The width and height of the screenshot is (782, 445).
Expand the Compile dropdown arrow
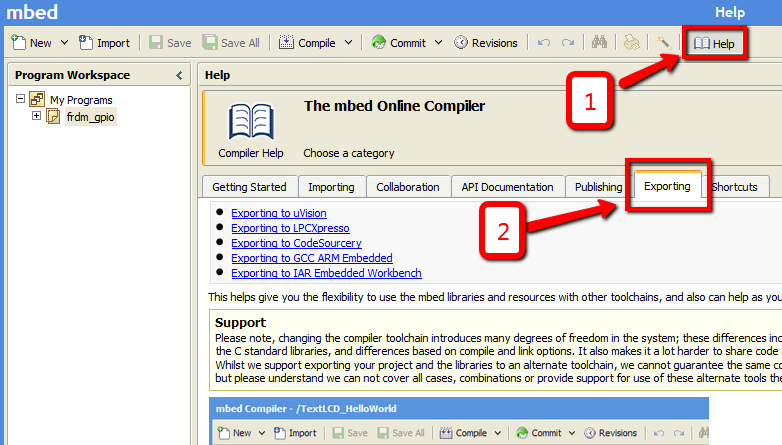coord(349,43)
